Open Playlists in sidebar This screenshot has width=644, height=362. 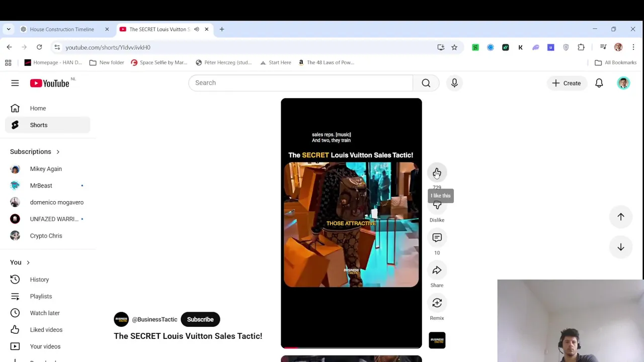coord(47,296)
